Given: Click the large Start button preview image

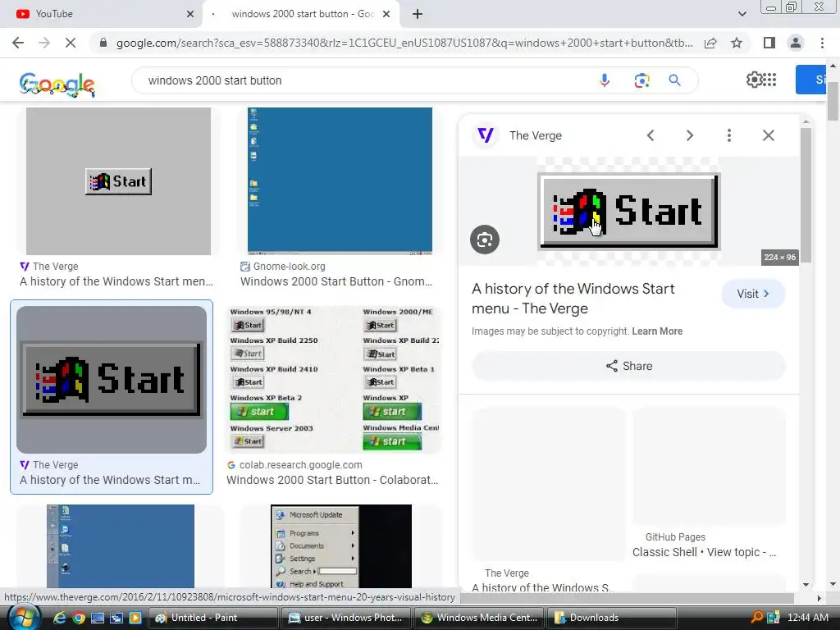Looking at the screenshot, I should coord(629,211).
